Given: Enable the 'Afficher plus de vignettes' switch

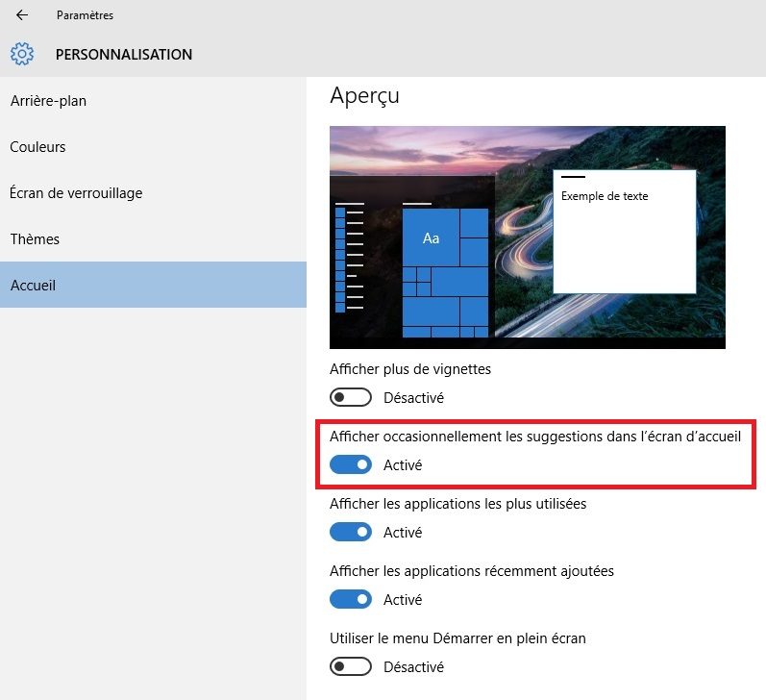Looking at the screenshot, I should 350,398.
